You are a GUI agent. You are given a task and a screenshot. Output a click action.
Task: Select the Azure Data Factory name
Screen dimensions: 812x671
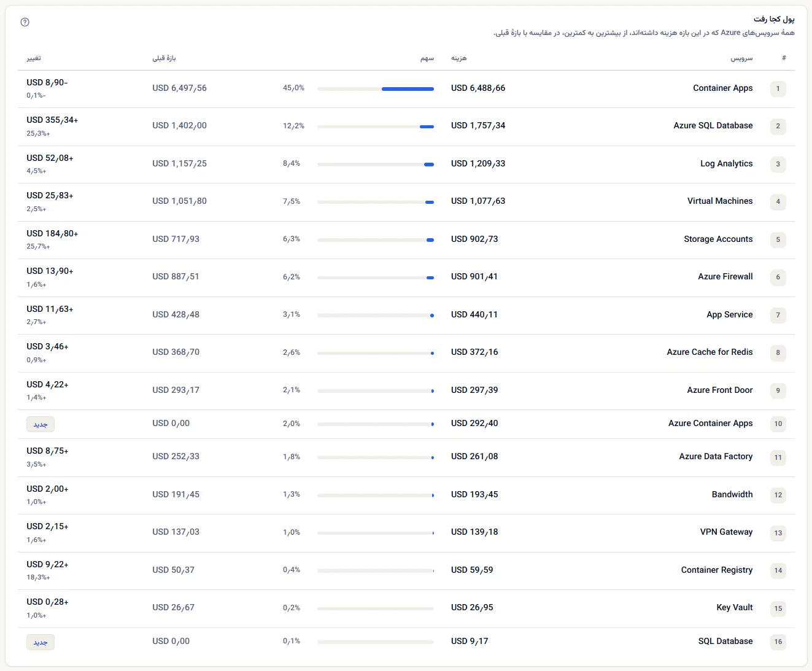tap(716, 456)
